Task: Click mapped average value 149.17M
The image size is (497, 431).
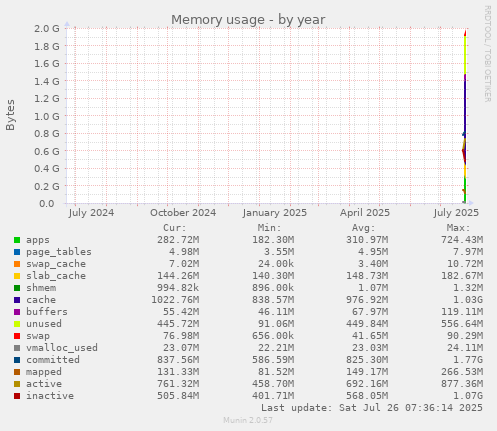Action: click(x=367, y=372)
